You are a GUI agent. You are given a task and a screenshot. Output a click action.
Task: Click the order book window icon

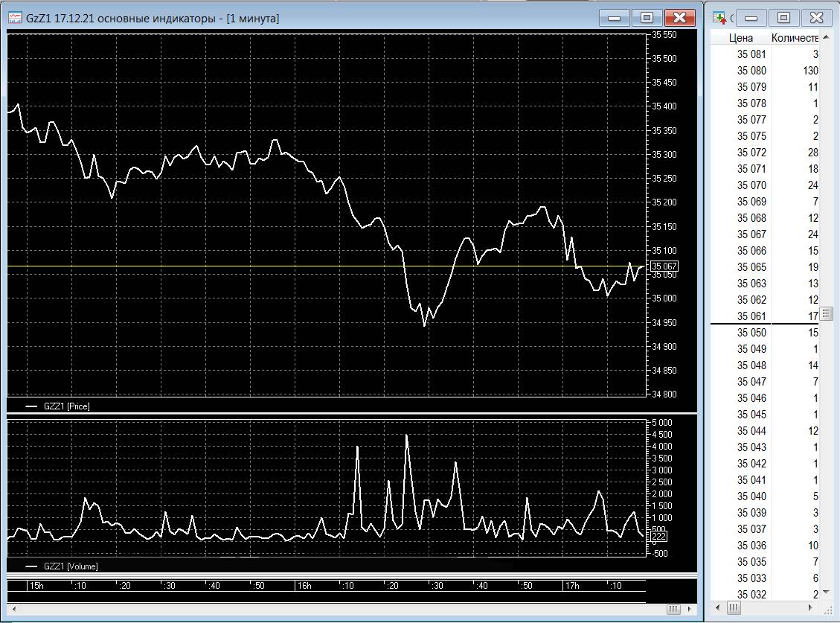click(x=719, y=18)
